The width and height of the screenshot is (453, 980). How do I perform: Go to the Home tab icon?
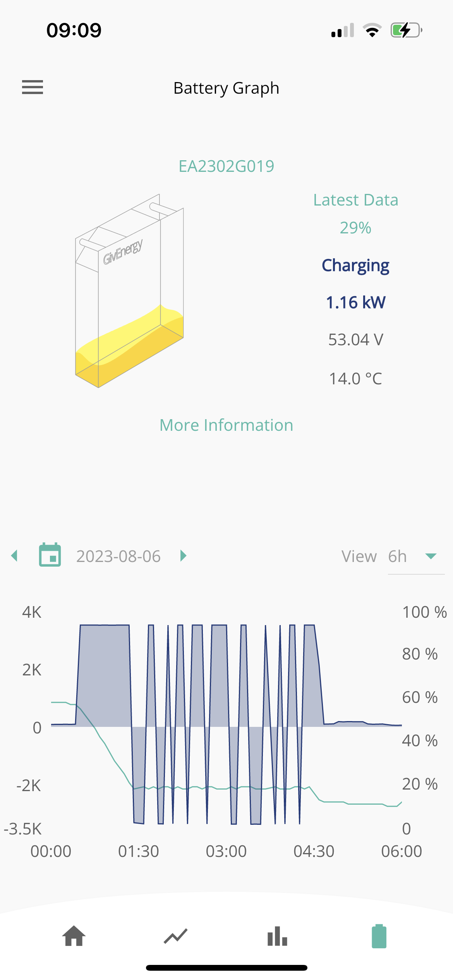click(74, 936)
